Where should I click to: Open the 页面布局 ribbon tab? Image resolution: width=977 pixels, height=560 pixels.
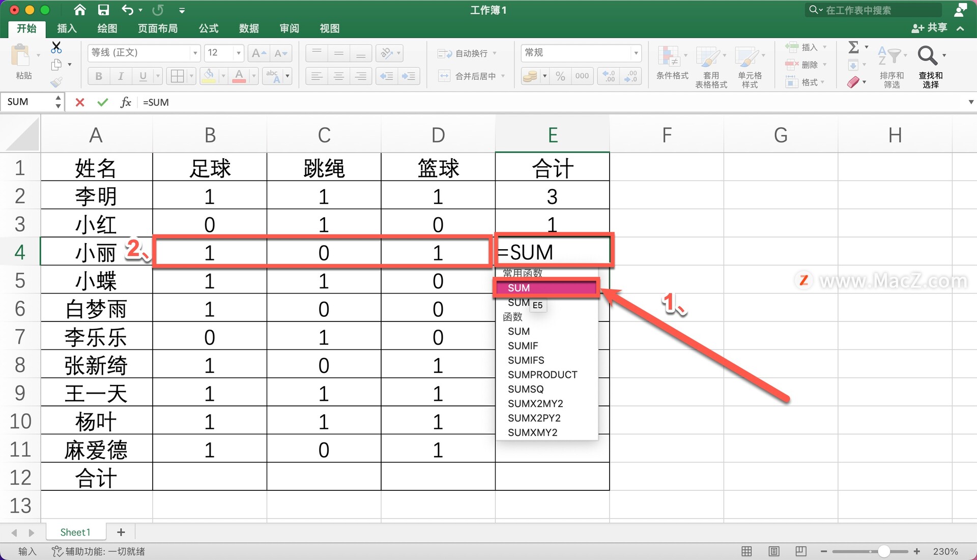coord(158,28)
